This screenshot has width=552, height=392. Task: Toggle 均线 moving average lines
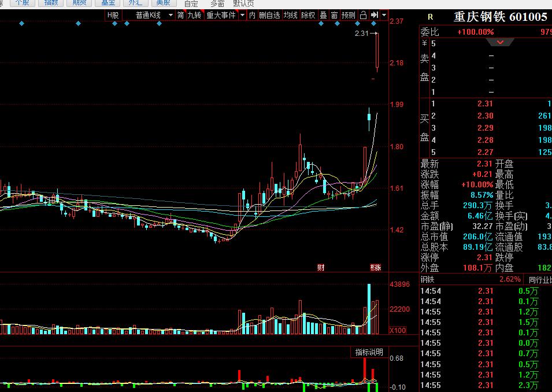290,15
